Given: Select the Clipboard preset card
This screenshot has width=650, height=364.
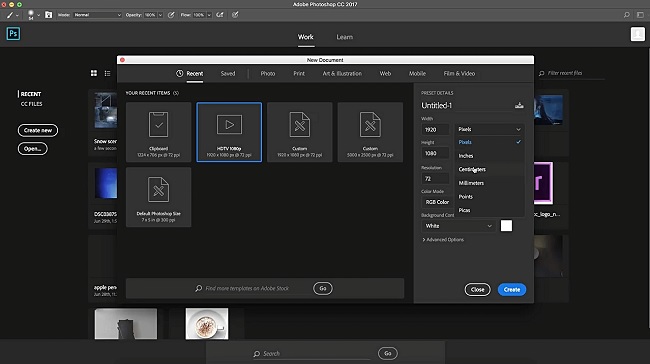Looking at the screenshot, I should click(x=158, y=132).
